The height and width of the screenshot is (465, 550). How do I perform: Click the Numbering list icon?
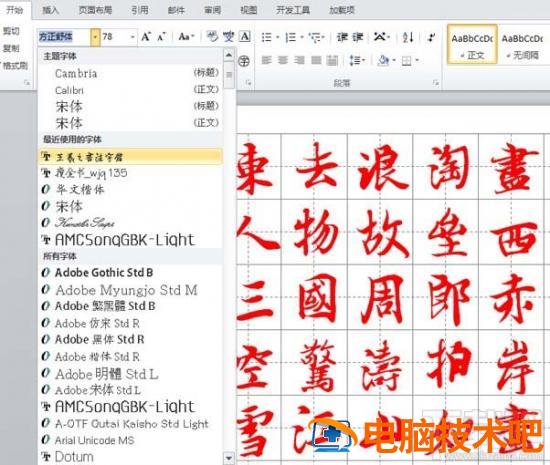point(290,37)
